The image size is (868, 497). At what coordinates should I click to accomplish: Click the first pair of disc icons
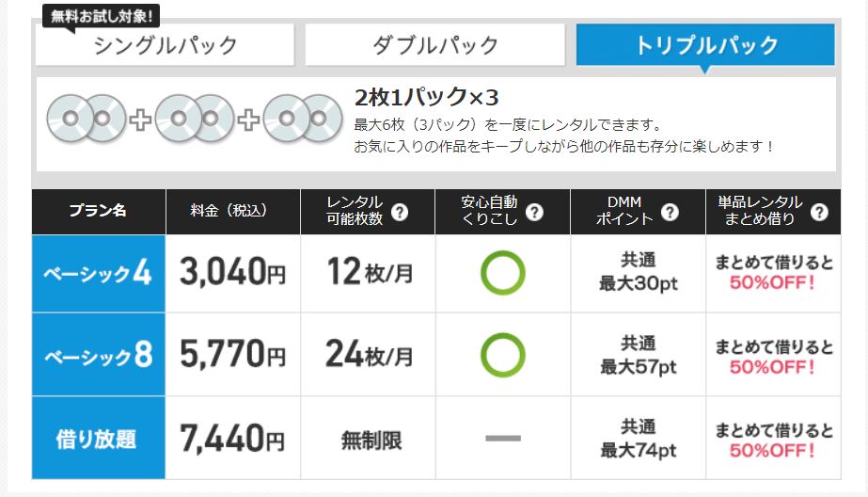click(x=87, y=119)
